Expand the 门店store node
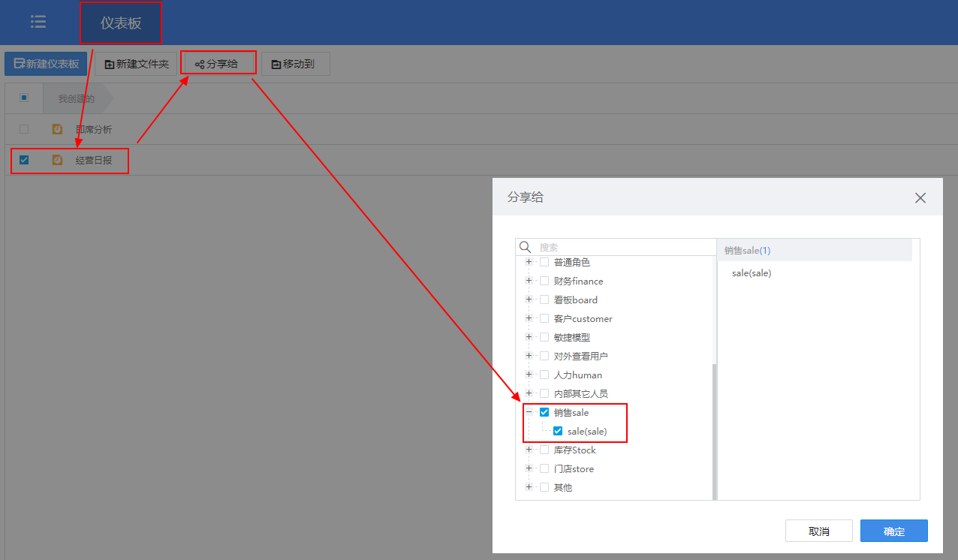Viewport: 958px width, 560px height. tap(529, 468)
